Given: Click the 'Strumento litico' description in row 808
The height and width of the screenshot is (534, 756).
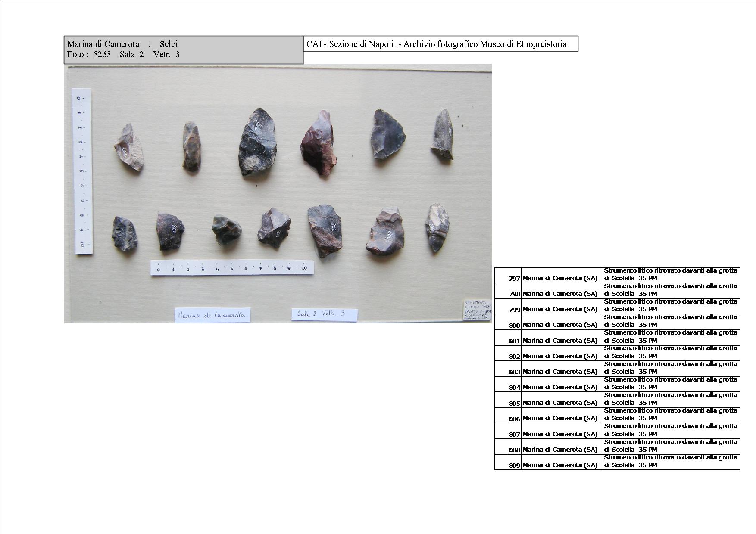Looking at the screenshot, I should click(x=671, y=446).
